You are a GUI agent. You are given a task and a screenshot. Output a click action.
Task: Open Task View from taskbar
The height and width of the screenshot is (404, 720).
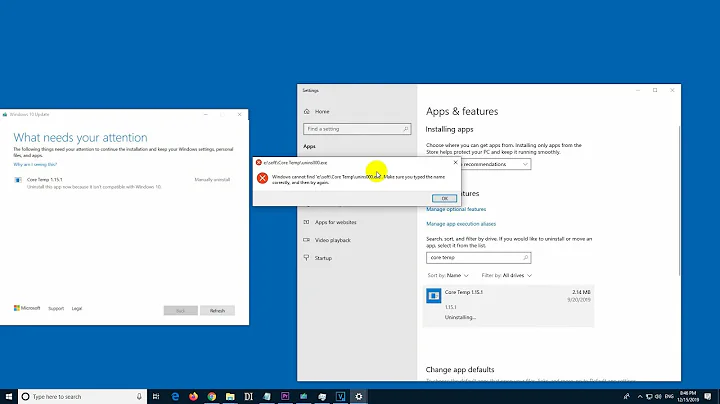click(156, 396)
